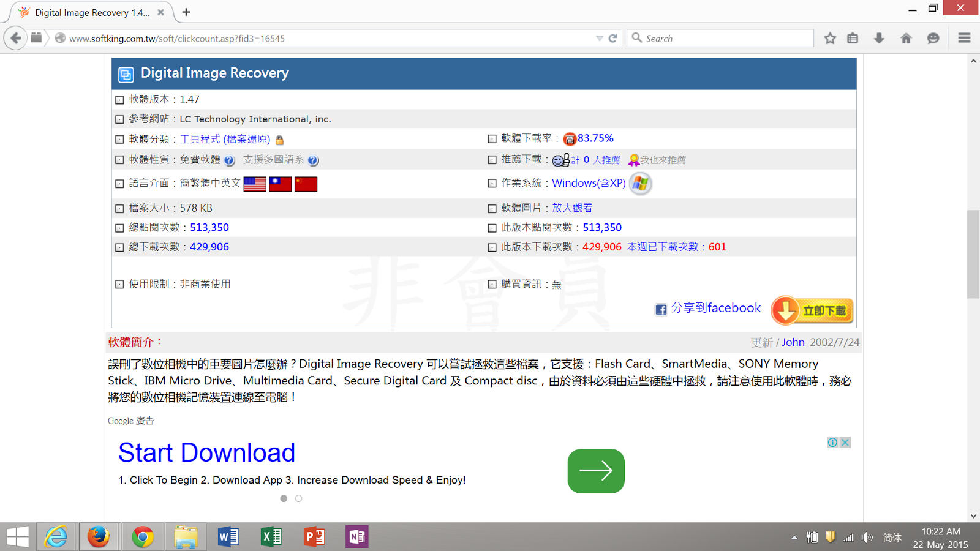Click the green arrow ad button
This screenshot has height=551, width=980.
pyautogui.click(x=596, y=471)
